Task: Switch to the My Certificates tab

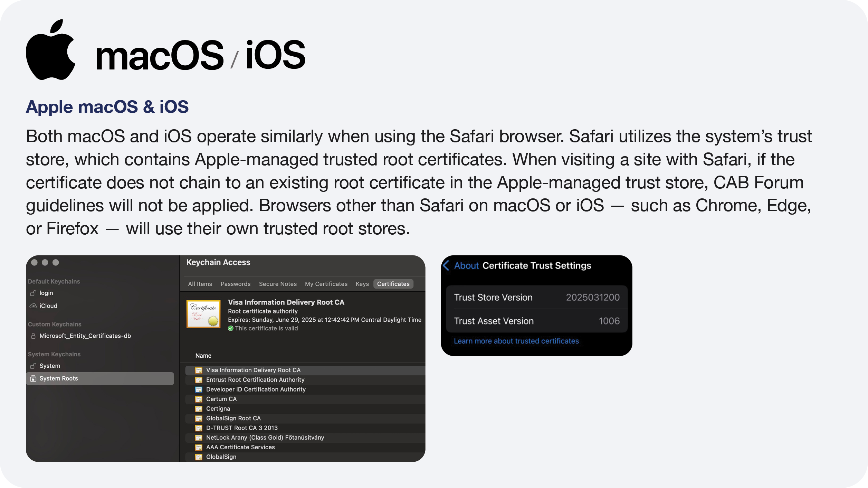Action: click(x=326, y=284)
